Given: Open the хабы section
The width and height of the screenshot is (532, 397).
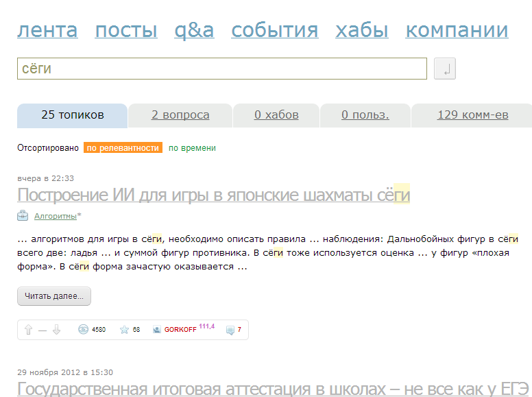Looking at the screenshot, I should pos(362,30).
